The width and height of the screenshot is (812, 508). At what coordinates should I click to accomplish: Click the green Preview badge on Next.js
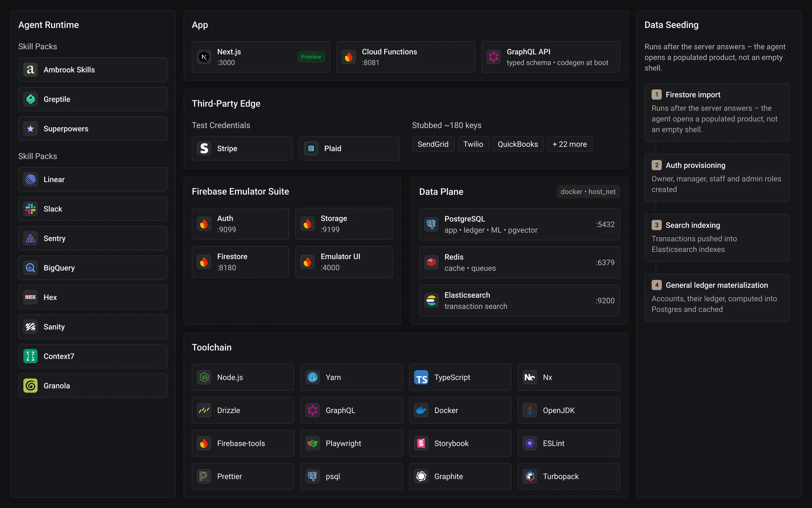[x=311, y=57]
